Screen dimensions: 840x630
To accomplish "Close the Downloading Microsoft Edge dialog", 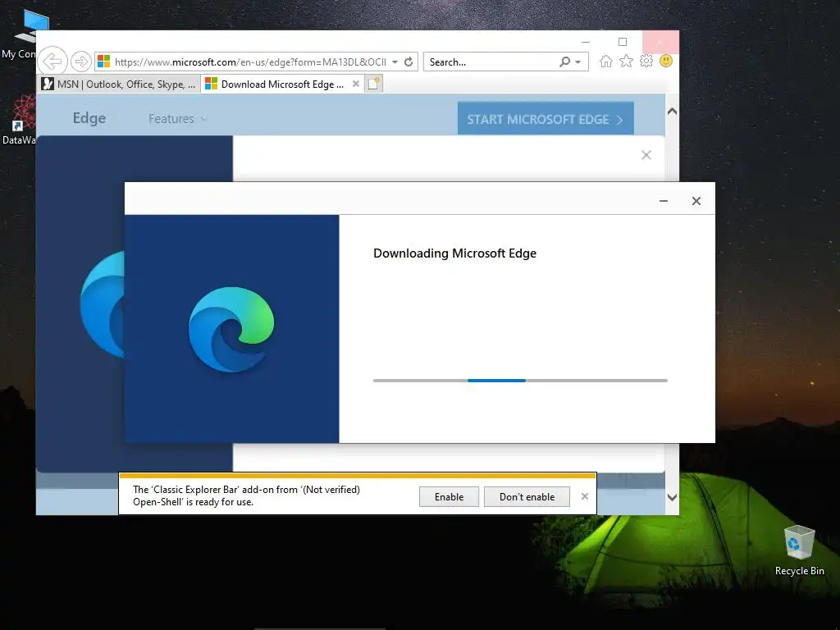I will [x=696, y=201].
